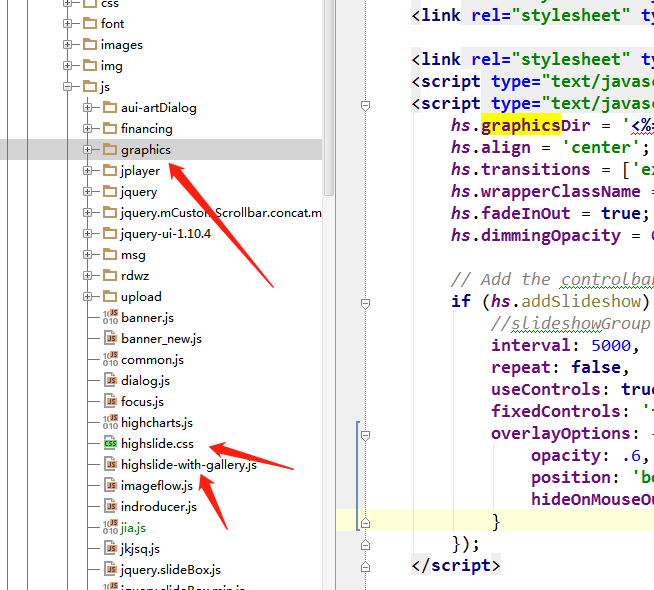Expand the jquery folder

point(87,191)
